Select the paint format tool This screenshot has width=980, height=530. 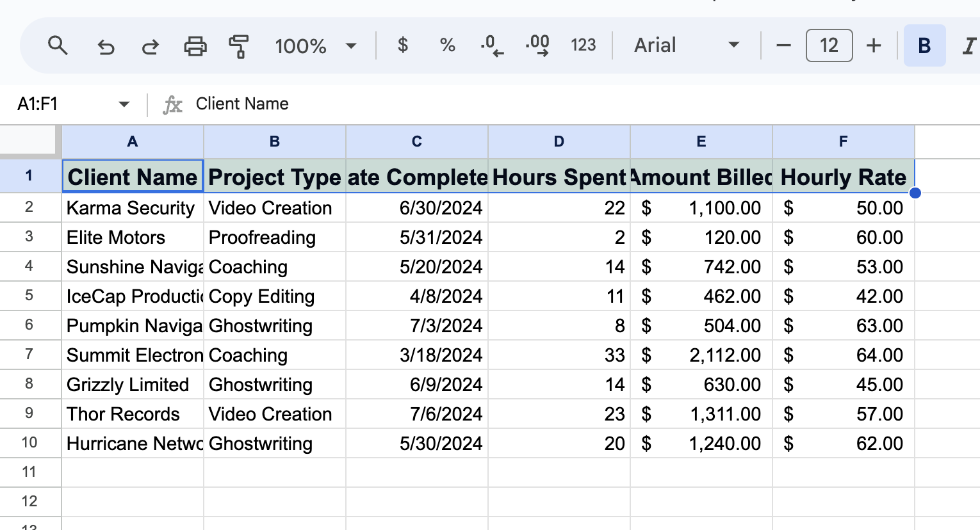pos(238,45)
